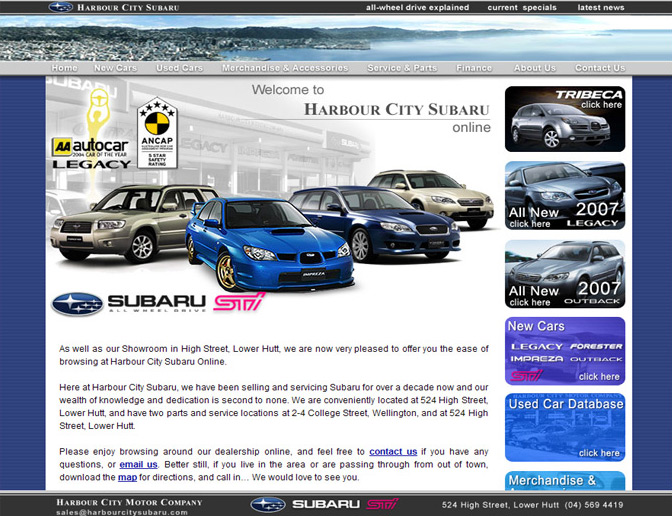Select FORESTER in the New Cars panel
Screen dimensions: 672x516
[596, 346]
